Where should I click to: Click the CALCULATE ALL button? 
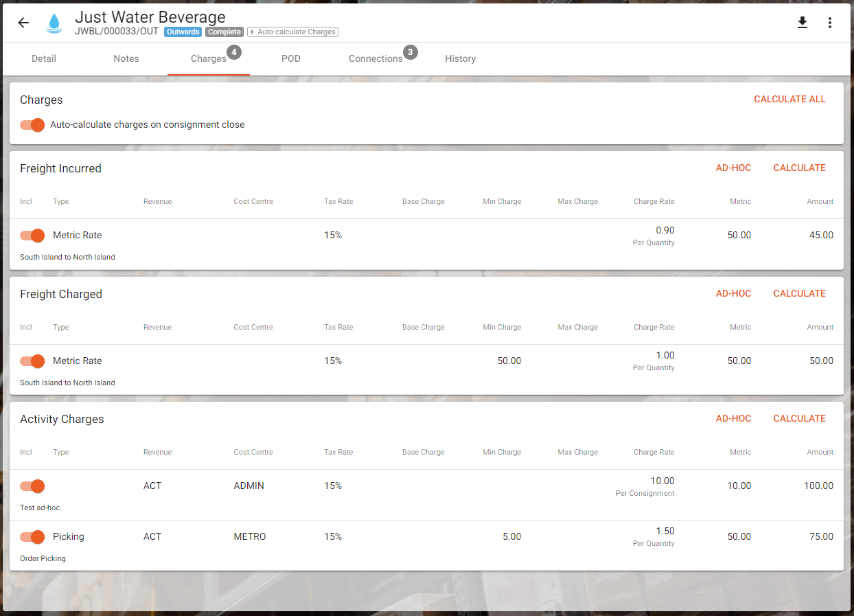(790, 100)
